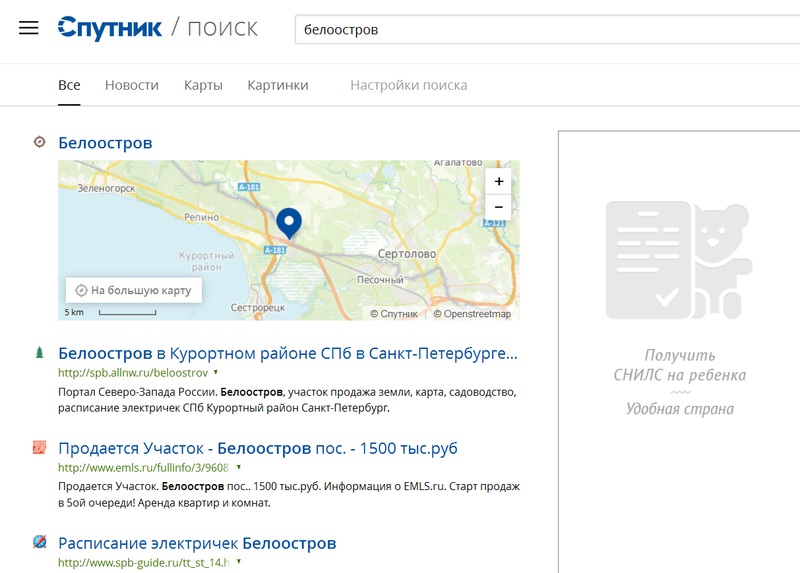Expand options arrow for spb-guide.ru URL
This screenshot has height=573, width=800.
(240, 562)
